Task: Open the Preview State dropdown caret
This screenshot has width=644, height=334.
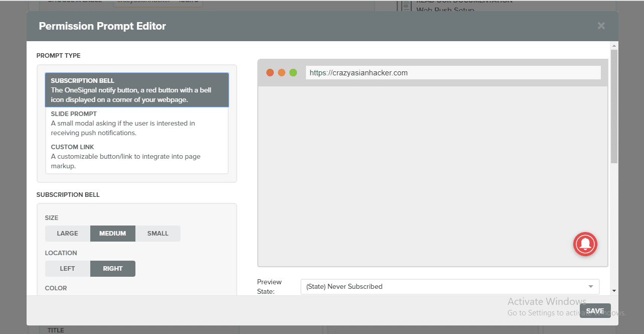Action: coord(591,286)
